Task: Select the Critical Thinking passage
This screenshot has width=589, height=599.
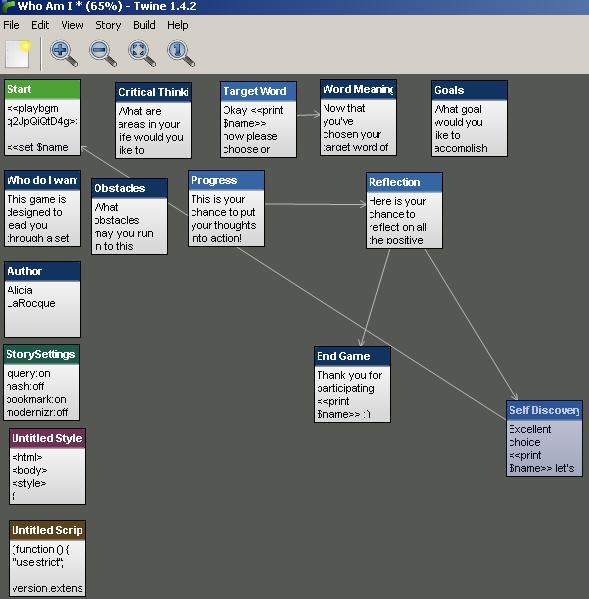Action: (x=154, y=120)
